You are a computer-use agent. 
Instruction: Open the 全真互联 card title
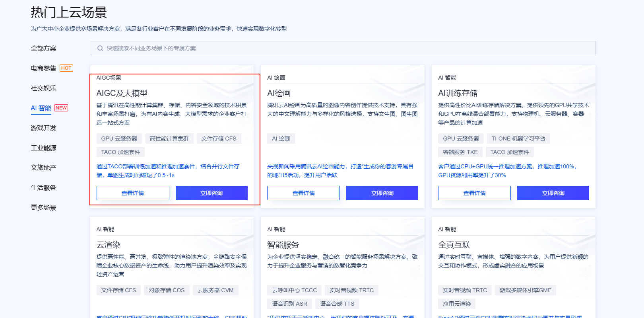454,245
